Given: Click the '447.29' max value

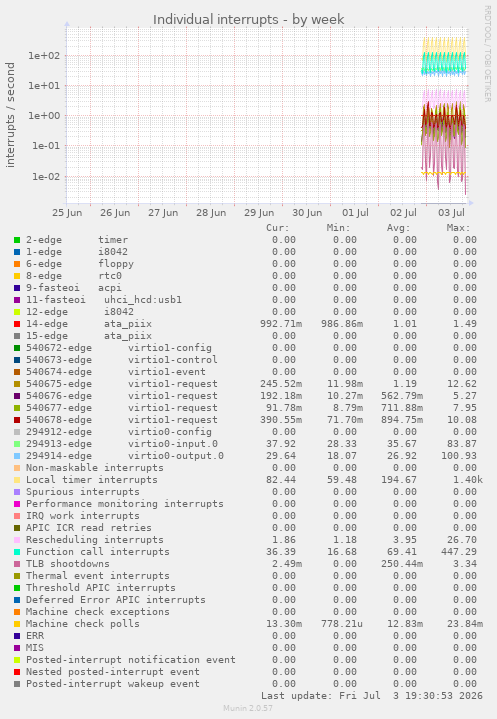Looking at the screenshot, I should pyautogui.click(x=459, y=552).
